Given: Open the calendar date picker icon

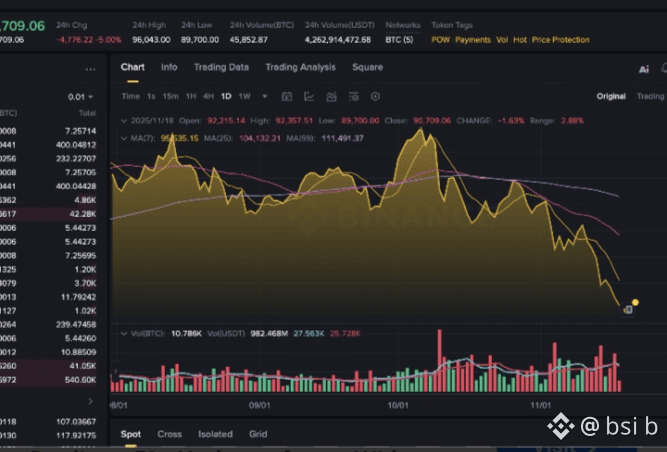Looking at the screenshot, I should pos(287,97).
